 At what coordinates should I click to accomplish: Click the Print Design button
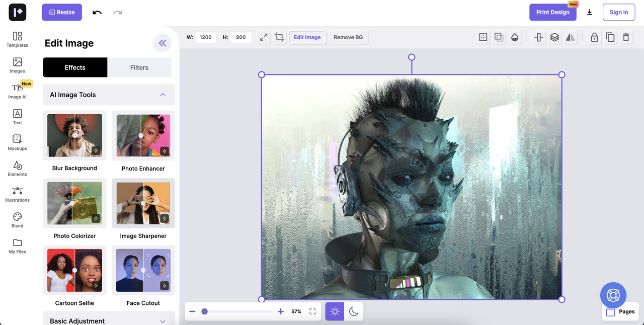pyautogui.click(x=552, y=12)
